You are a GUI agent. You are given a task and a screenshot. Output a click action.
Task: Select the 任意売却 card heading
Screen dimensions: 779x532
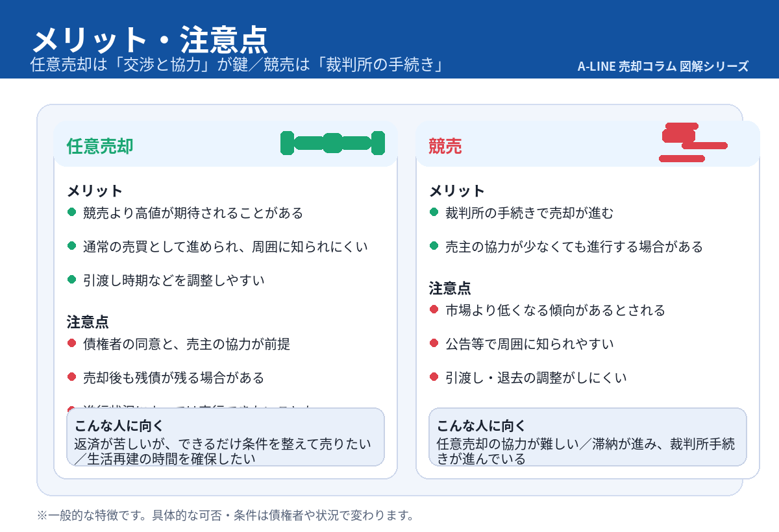[100, 146]
